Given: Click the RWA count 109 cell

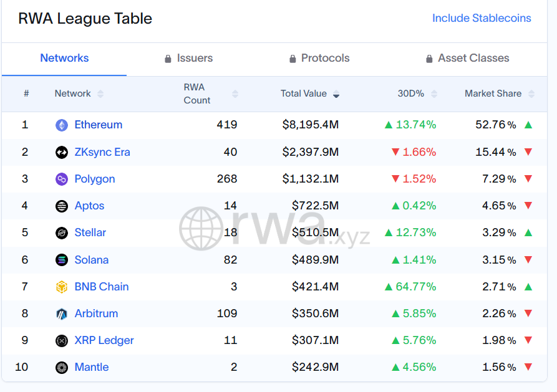Looking at the screenshot, I should [227, 313].
